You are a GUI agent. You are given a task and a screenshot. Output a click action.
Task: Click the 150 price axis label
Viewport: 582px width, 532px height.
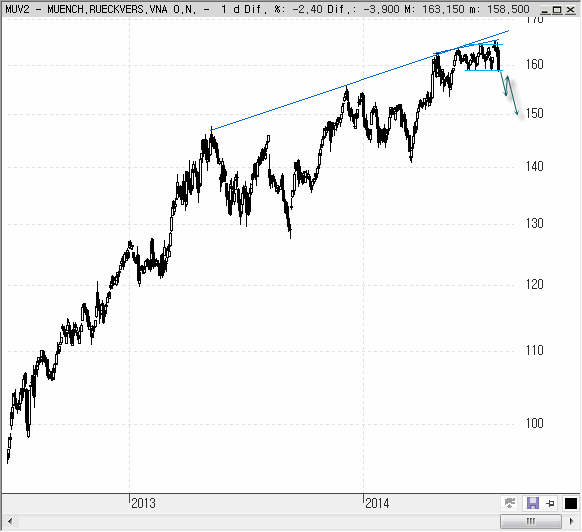point(535,114)
